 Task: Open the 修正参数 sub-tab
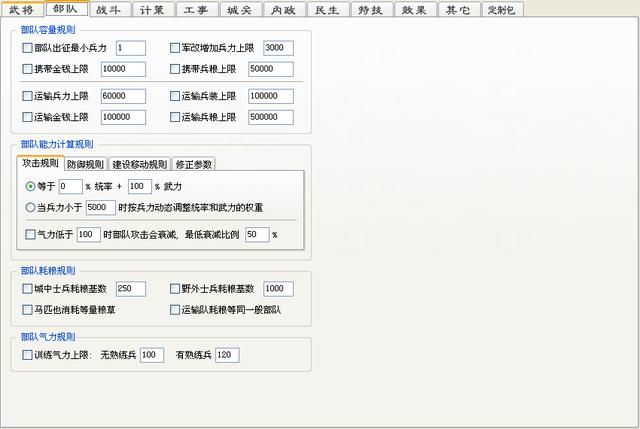(x=194, y=164)
